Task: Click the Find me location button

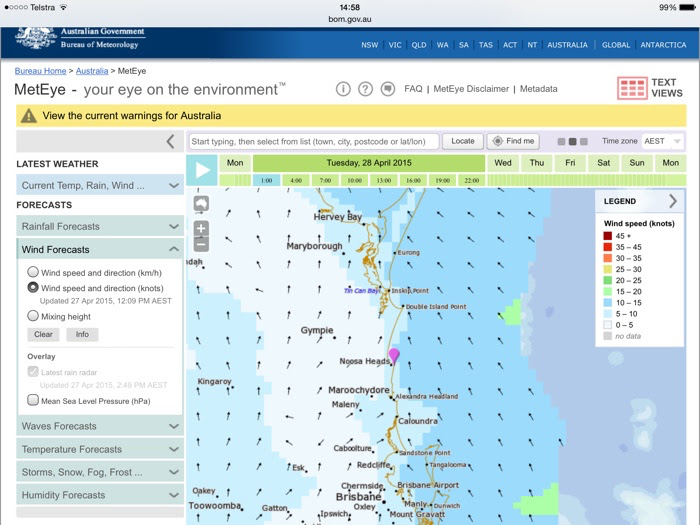Action: click(513, 141)
